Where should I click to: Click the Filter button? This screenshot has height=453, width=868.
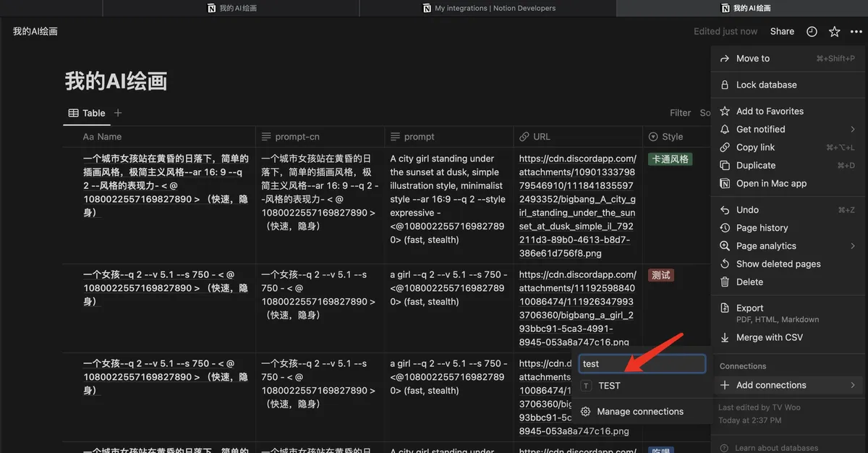680,113
